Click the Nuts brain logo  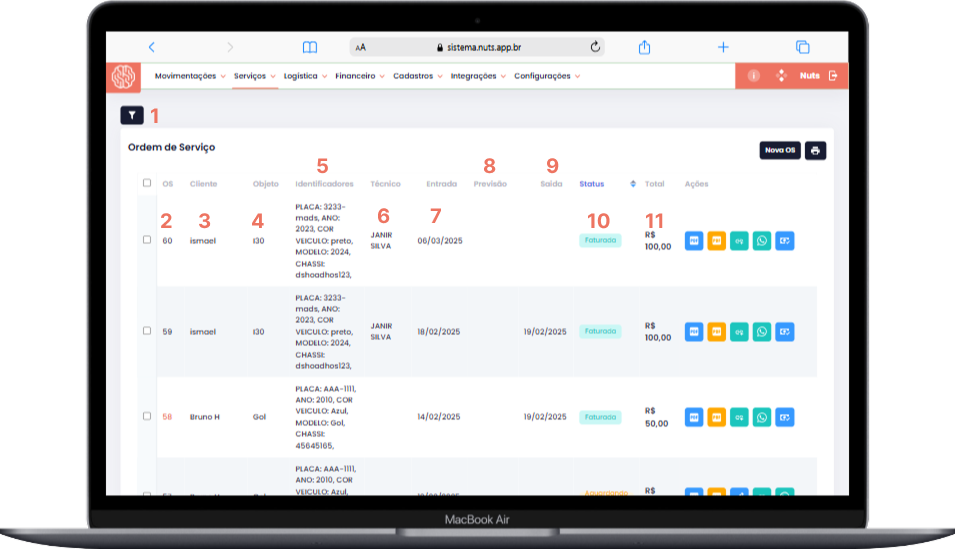click(124, 76)
